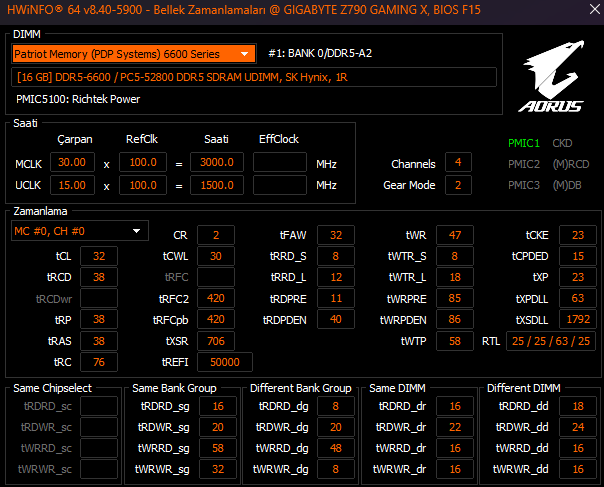Click the empty MCLK EffClock field
604x487 pixels.
tap(280, 162)
